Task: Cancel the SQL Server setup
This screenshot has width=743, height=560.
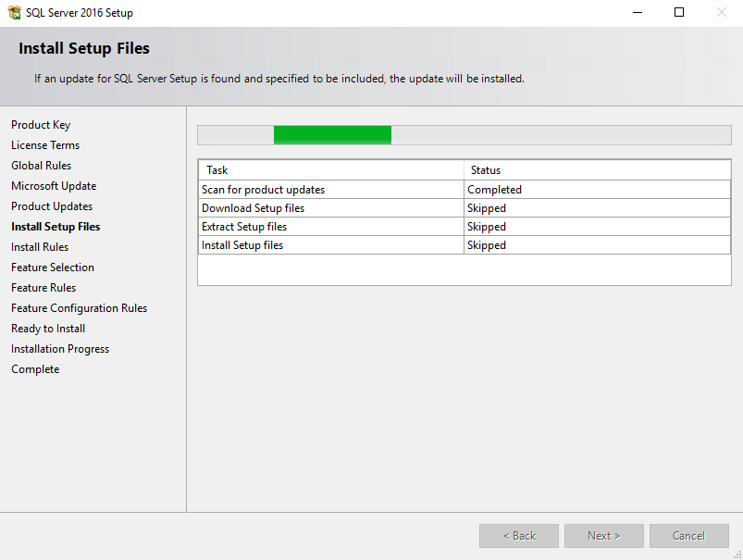Action: (689, 536)
